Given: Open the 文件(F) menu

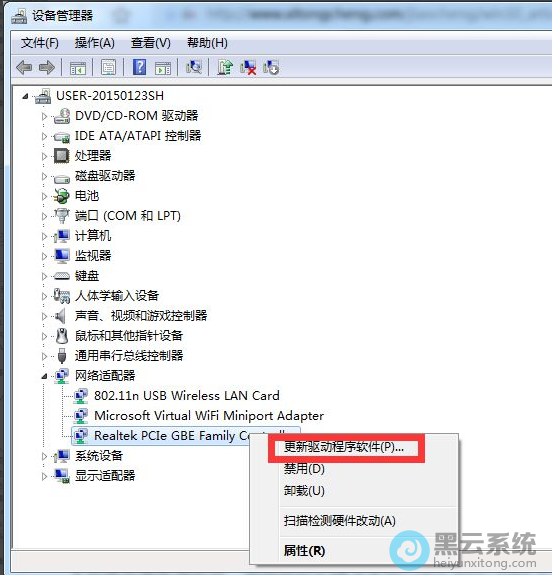Looking at the screenshot, I should 40,43.
